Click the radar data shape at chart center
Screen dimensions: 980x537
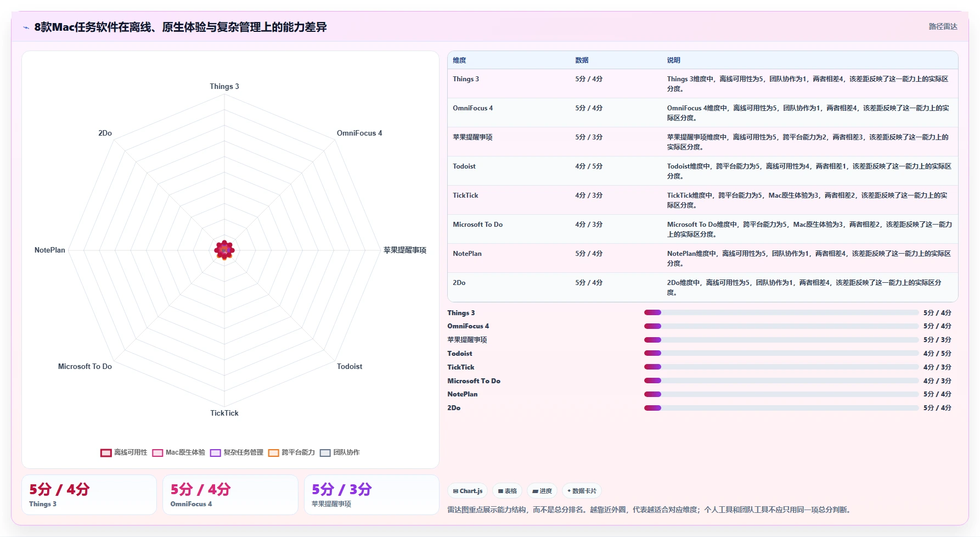click(x=224, y=250)
